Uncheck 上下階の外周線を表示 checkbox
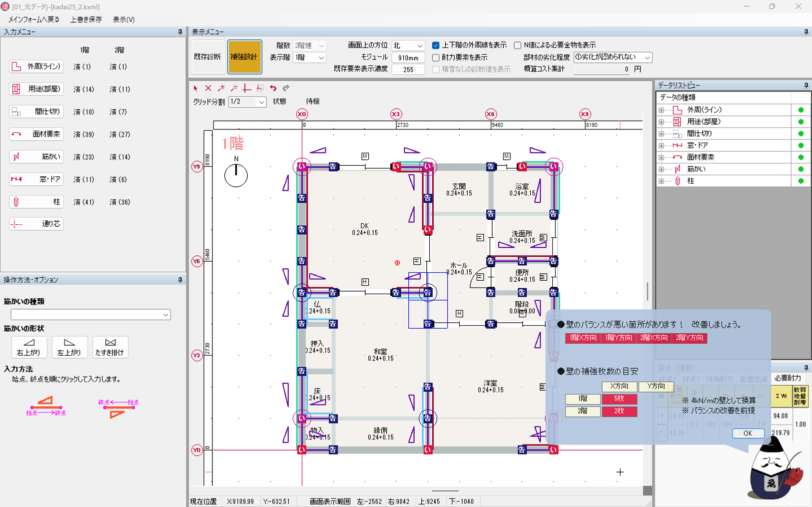The height and width of the screenshot is (507, 812). coord(436,45)
